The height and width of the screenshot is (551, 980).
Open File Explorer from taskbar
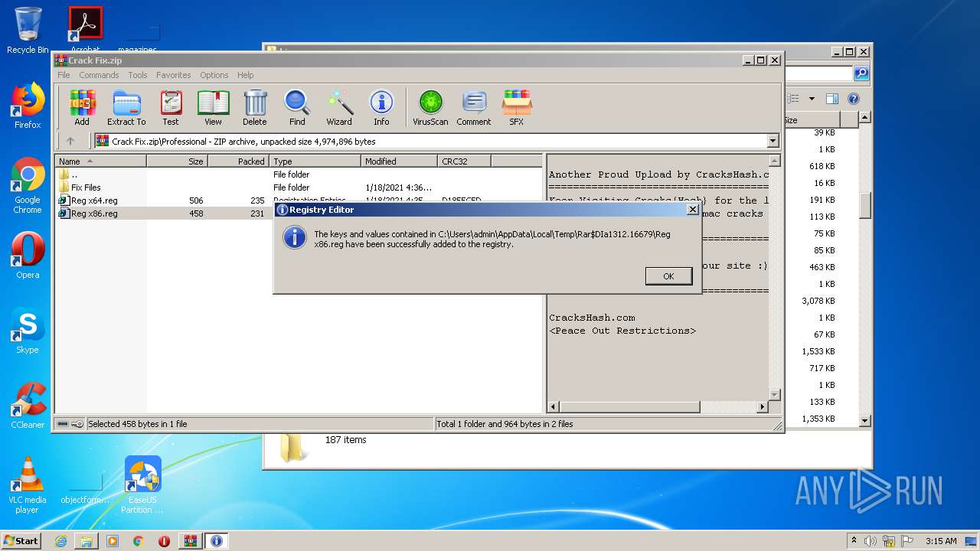click(87, 541)
